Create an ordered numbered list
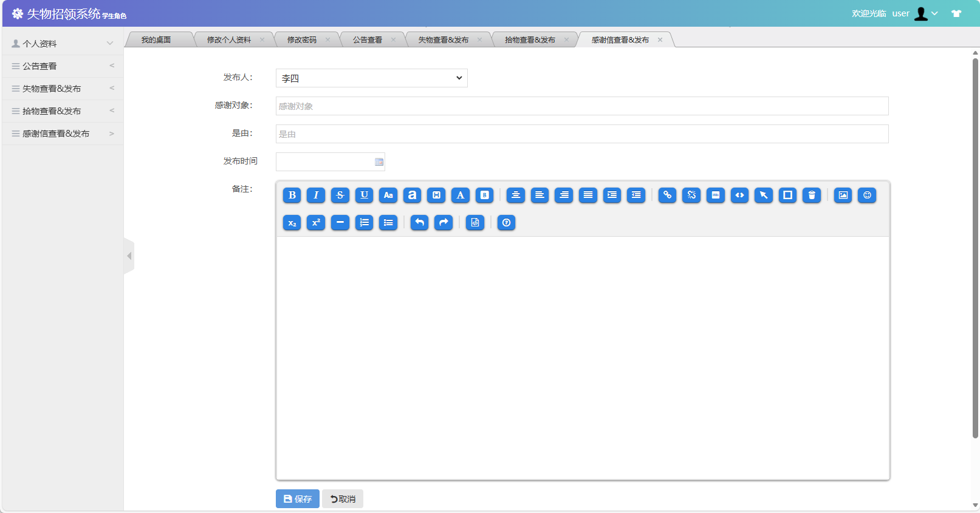The width and height of the screenshot is (980, 513). point(365,223)
